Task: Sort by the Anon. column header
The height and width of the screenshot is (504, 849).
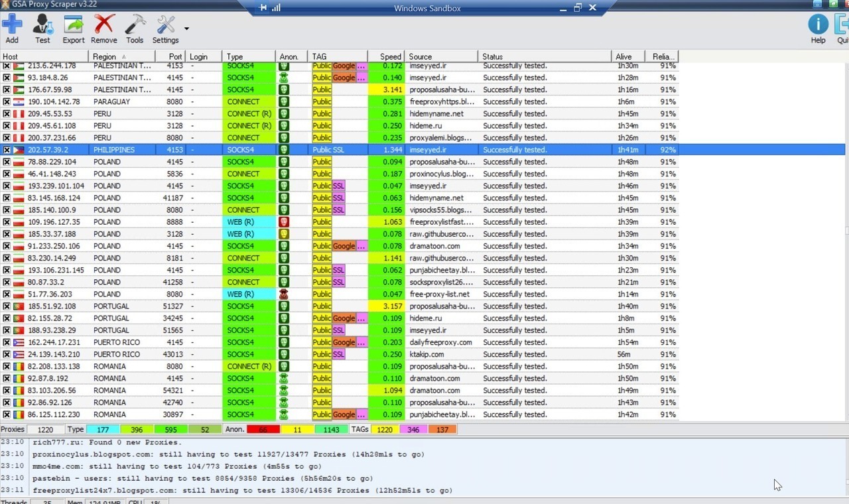Action: coord(292,56)
